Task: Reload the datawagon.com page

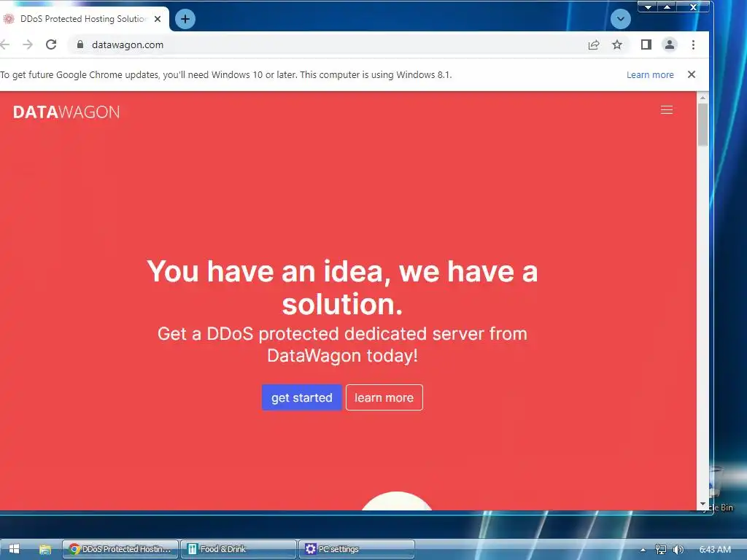Action: 51,44
